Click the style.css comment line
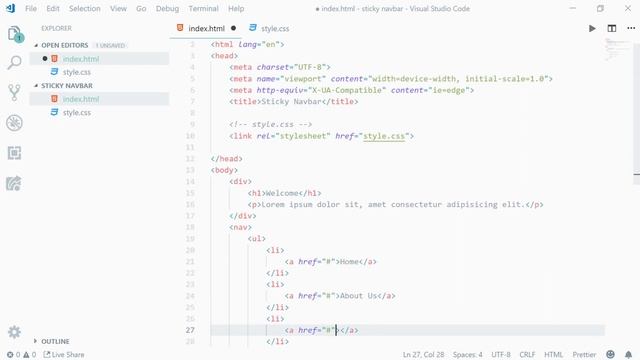This screenshot has width=640, height=360. (270, 124)
